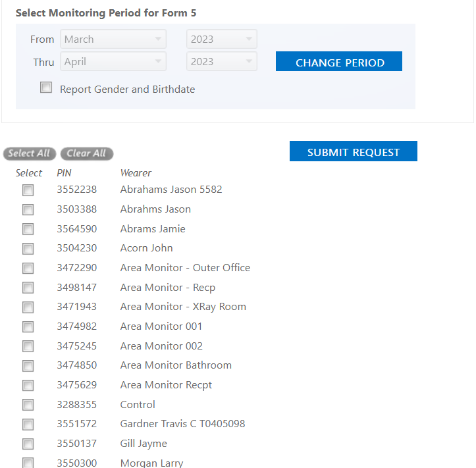Click the Select All button

point(30,153)
